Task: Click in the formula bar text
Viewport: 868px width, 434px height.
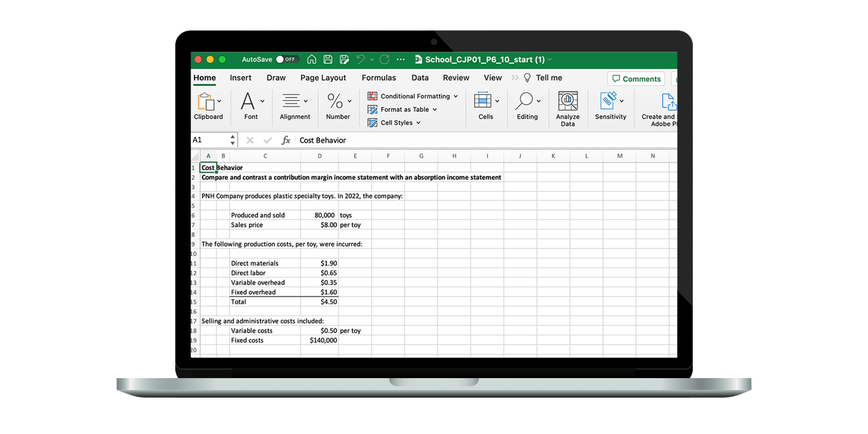Action: click(434, 141)
